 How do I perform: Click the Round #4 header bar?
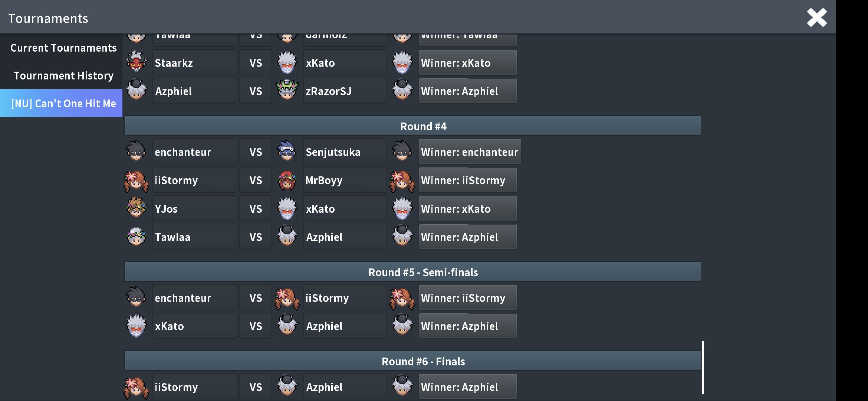(412, 126)
